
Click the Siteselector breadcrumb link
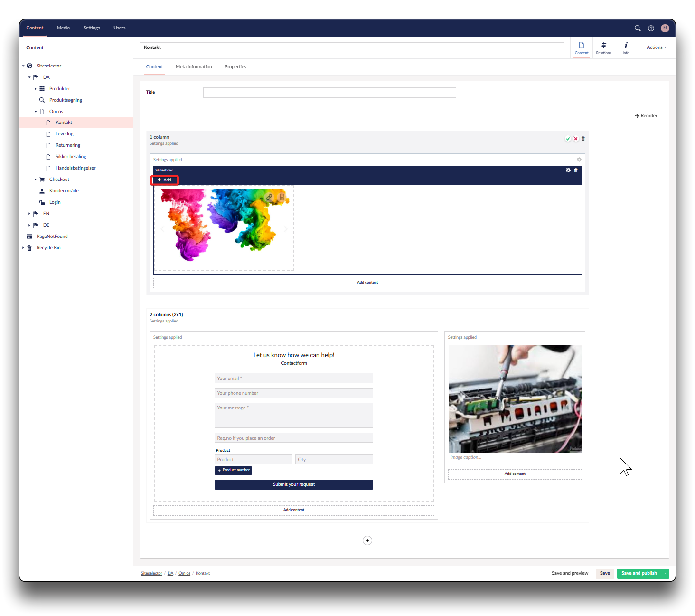pos(151,573)
